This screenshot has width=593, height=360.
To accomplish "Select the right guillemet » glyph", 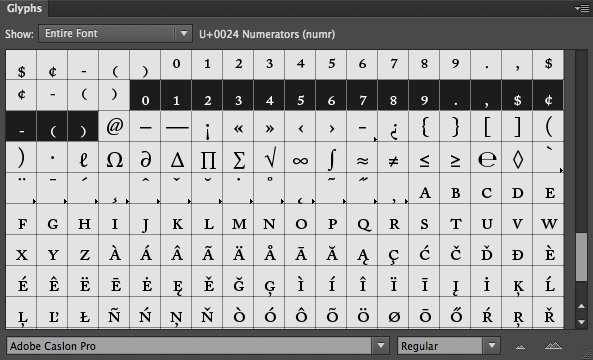I will 269,126.
